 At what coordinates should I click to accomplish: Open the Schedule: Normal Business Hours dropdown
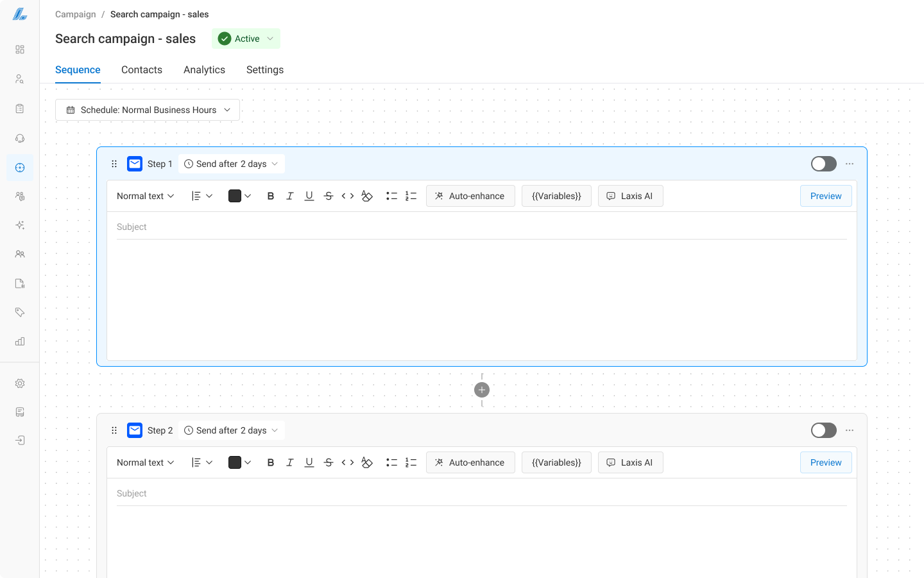pyautogui.click(x=148, y=110)
